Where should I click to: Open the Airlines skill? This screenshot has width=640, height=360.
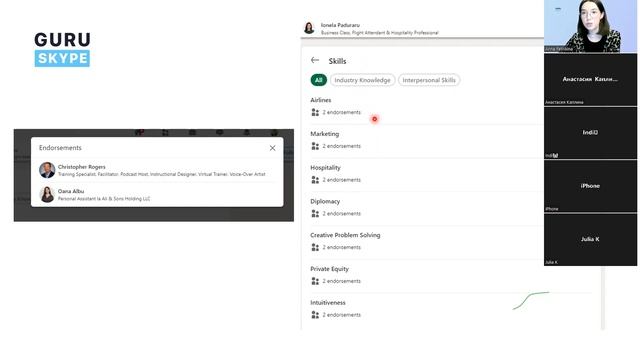click(321, 100)
